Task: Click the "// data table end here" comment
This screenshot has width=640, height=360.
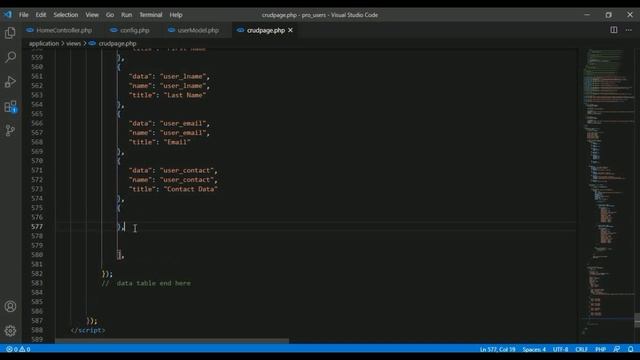Action: point(146,283)
